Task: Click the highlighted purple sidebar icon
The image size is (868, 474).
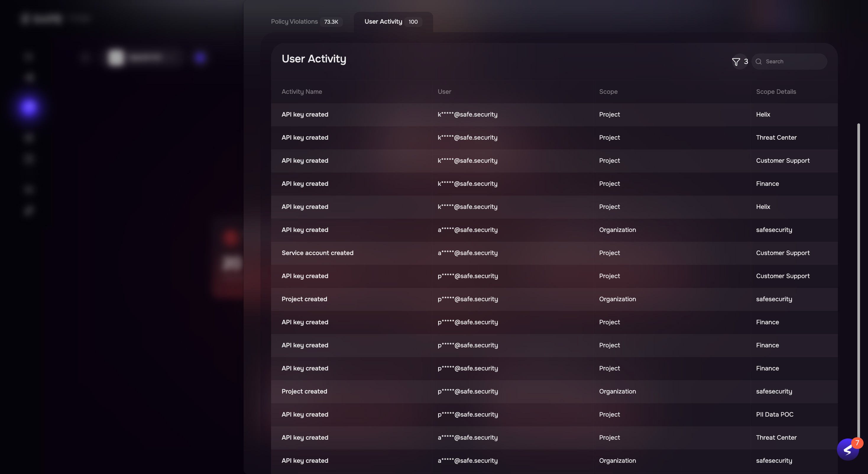Action: pos(29,107)
